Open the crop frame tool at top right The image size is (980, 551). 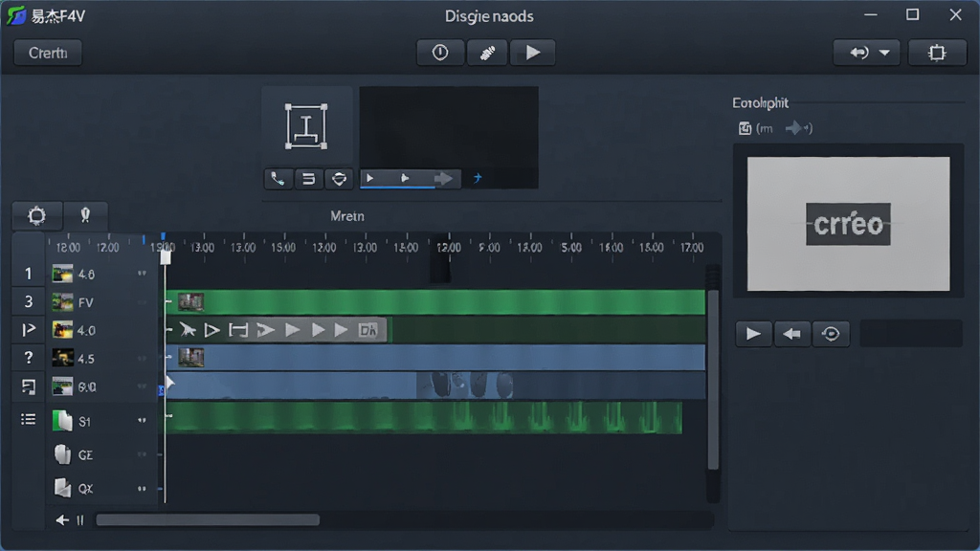point(937,53)
